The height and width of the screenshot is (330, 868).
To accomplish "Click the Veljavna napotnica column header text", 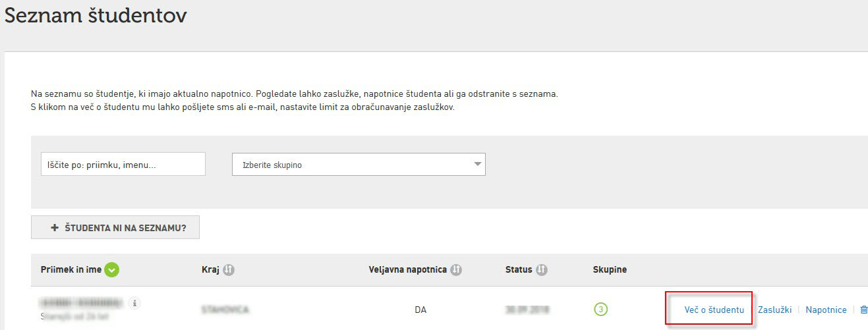I will 408,270.
